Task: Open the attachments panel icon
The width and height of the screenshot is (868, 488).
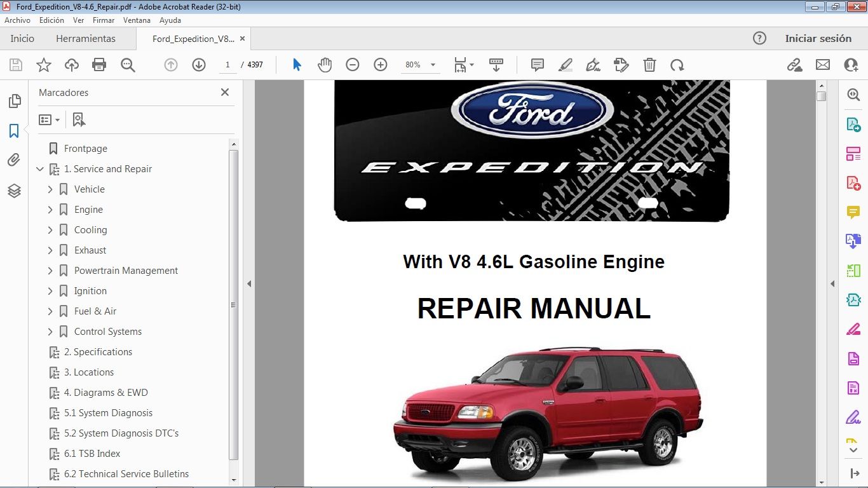Action: pyautogui.click(x=15, y=159)
